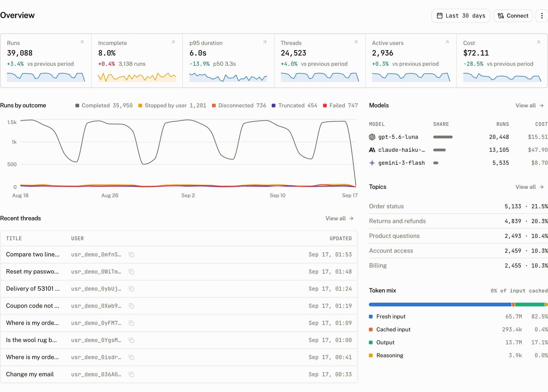Open the Runs card arrow icon
This screenshot has height=392, width=548.
pyautogui.click(x=82, y=42)
